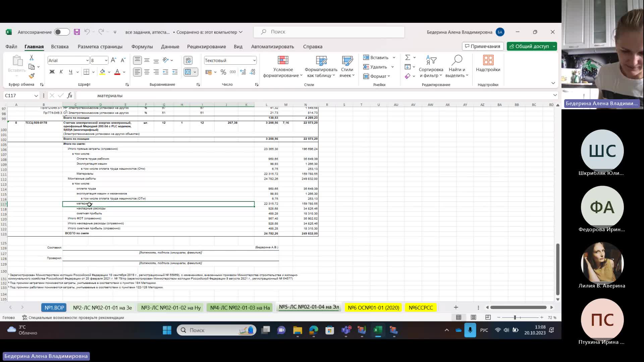Toggle bold formatting (Ж)
The width and height of the screenshot is (644, 362).
(52, 72)
